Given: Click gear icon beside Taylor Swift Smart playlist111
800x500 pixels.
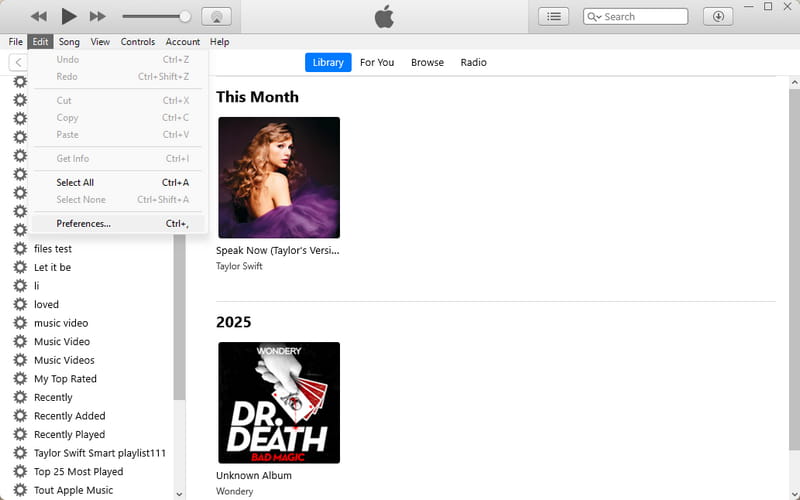Looking at the screenshot, I should (20, 453).
